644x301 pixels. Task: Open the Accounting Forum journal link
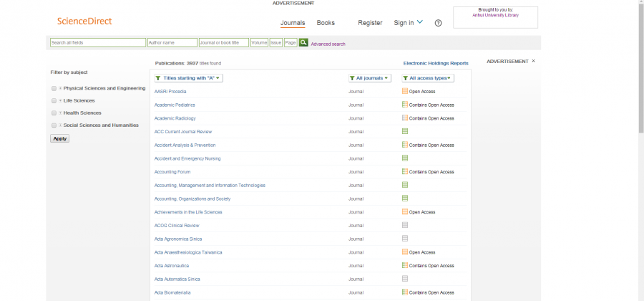(172, 172)
